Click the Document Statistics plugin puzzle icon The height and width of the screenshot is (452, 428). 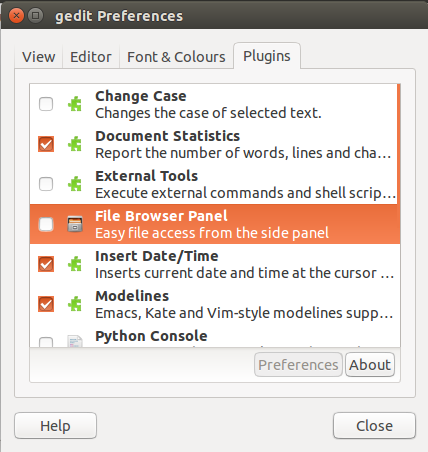coord(75,144)
